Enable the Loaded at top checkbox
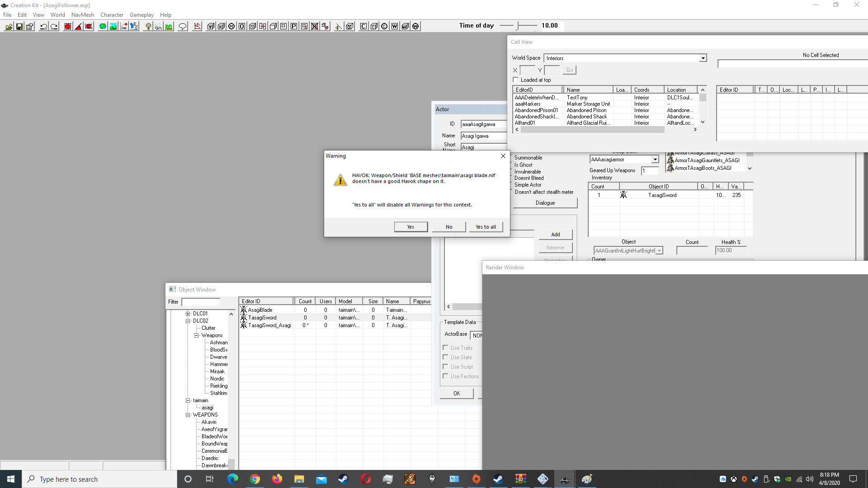Viewport: 868px width, 488px height. (x=515, y=80)
